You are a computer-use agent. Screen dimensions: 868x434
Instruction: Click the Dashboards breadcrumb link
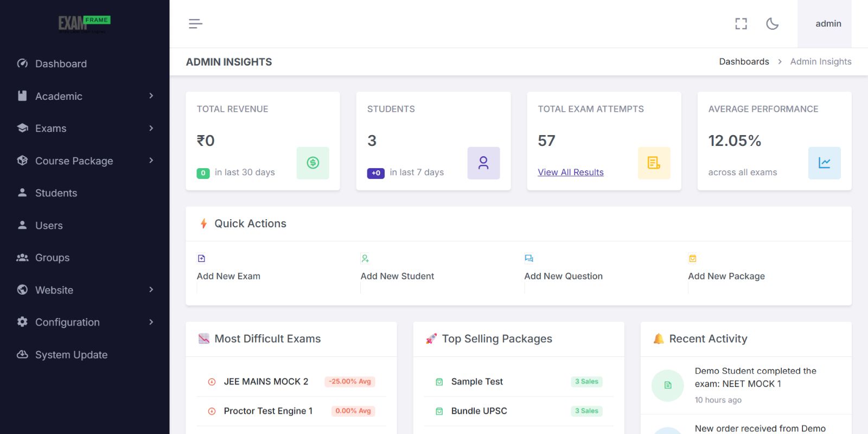pos(744,62)
